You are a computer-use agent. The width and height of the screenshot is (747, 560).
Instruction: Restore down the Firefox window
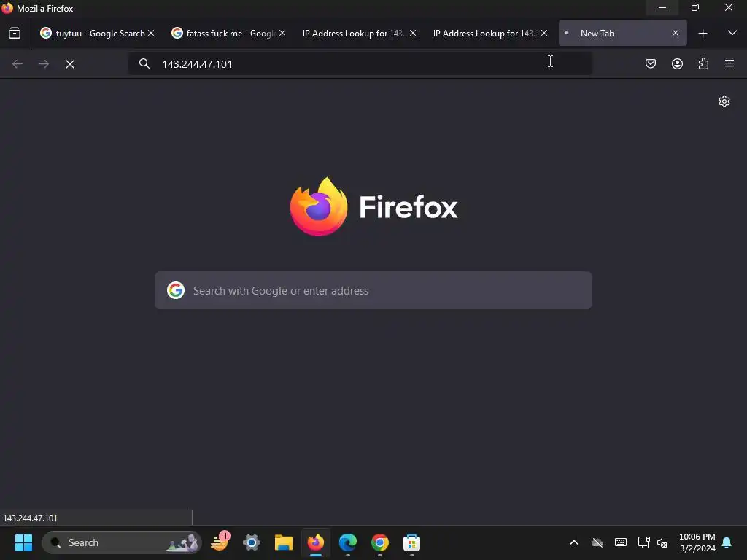695,7
